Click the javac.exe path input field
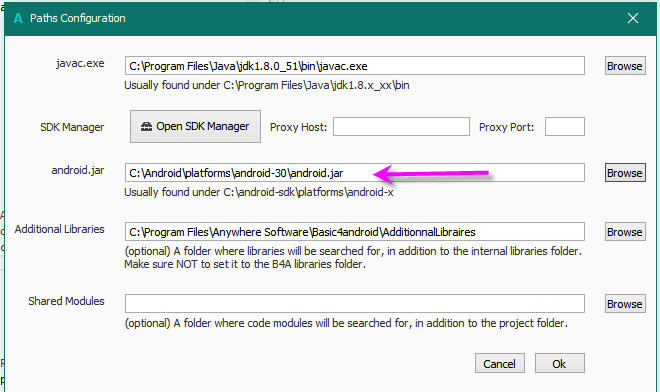 pos(354,66)
